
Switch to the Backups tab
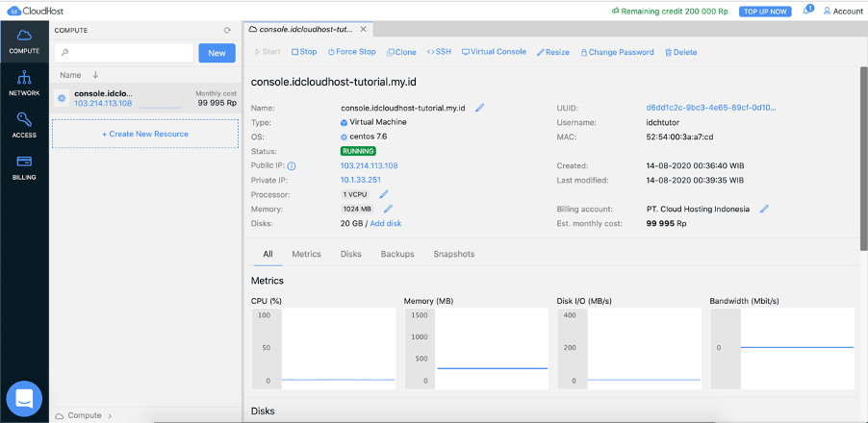(x=397, y=254)
